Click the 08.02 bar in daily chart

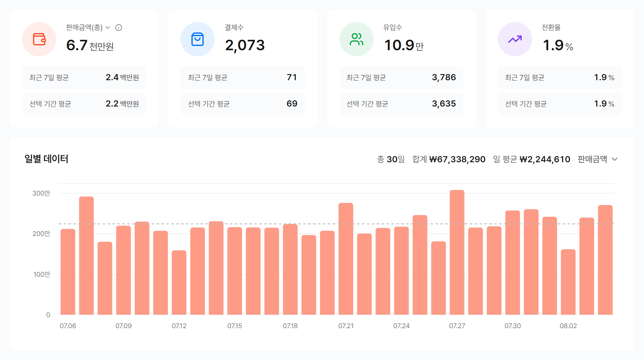click(568, 282)
